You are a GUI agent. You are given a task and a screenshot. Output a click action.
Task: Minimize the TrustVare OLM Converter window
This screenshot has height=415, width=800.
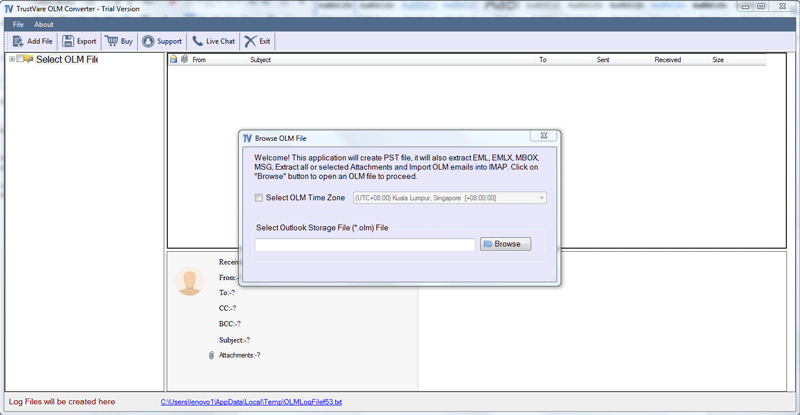pos(745,7)
